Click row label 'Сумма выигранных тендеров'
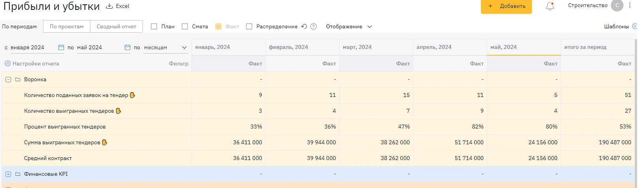The image size is (644, 188). [62, 142]
